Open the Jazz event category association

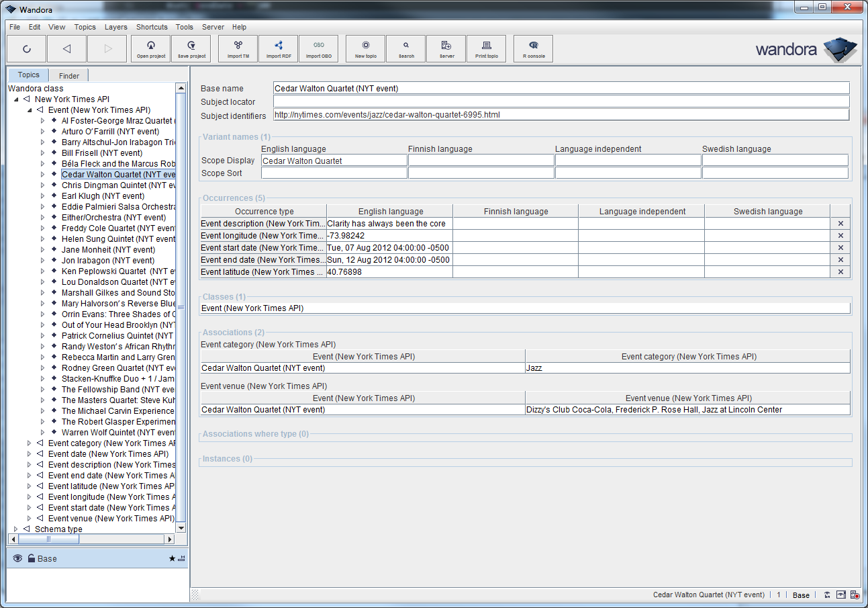point(534,368)
